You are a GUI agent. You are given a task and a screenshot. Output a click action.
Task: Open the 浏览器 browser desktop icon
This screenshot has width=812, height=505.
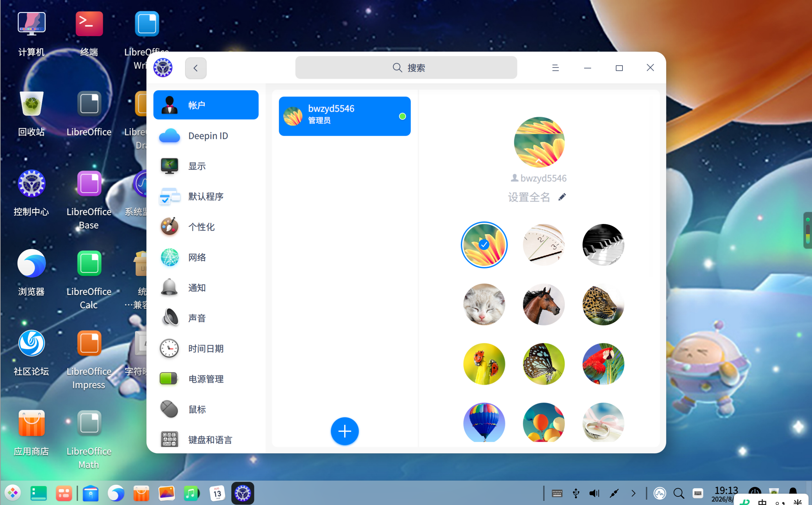[x=31, y=273]
